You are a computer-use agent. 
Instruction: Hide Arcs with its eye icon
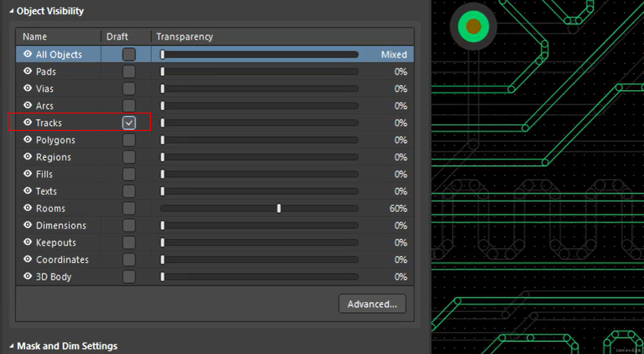28,105
